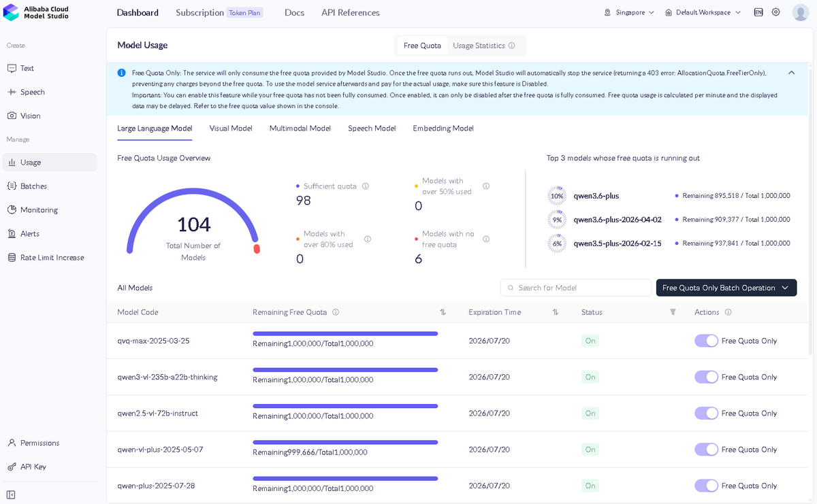Open the user avatar menu
Image resolution: width=817 pixels, height=504 pixels.
(x=801, y=12)
